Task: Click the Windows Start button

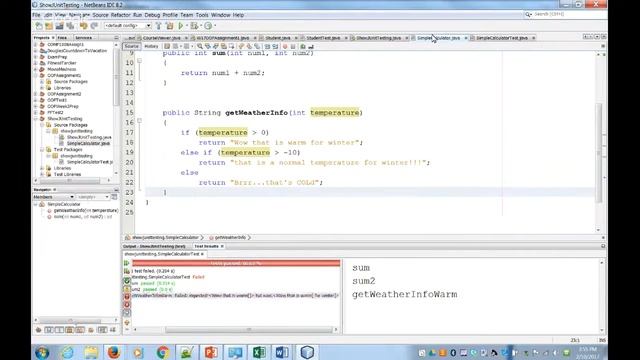Action: [x=42, y=352]
